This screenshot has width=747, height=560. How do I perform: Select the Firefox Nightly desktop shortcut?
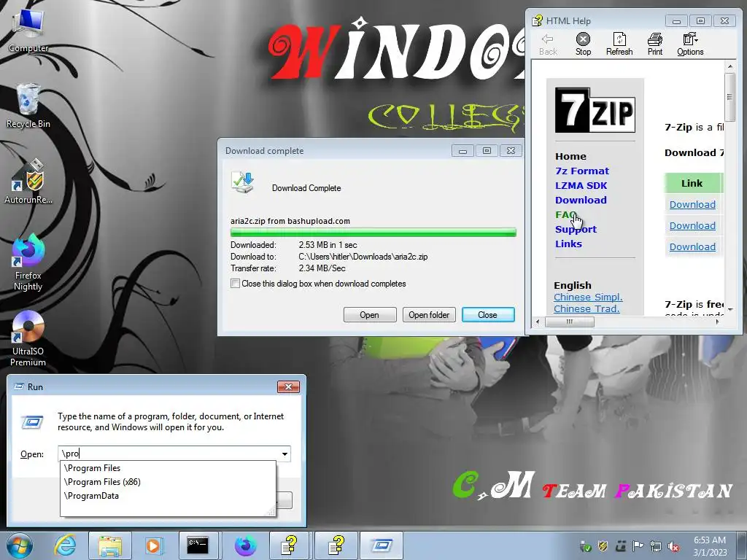tap(28, 262)
